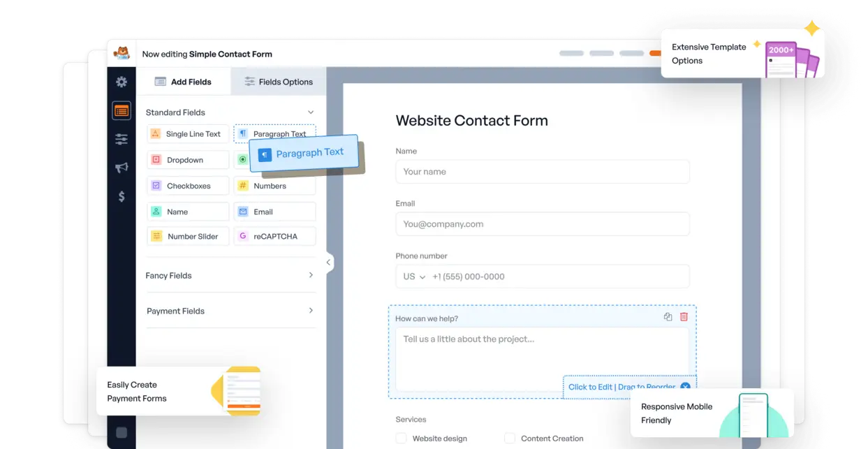Open the US country code dropdown

(x=414, y=277)
